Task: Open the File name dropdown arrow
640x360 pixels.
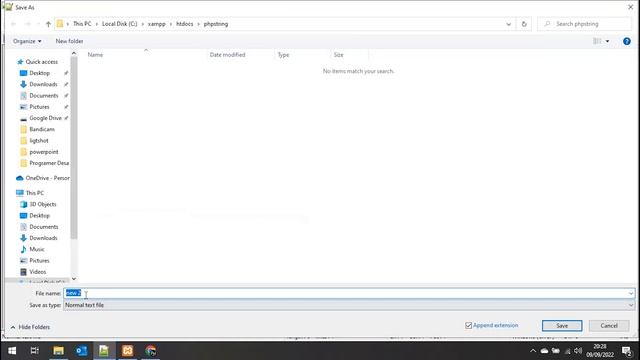Action: [631, 293]
